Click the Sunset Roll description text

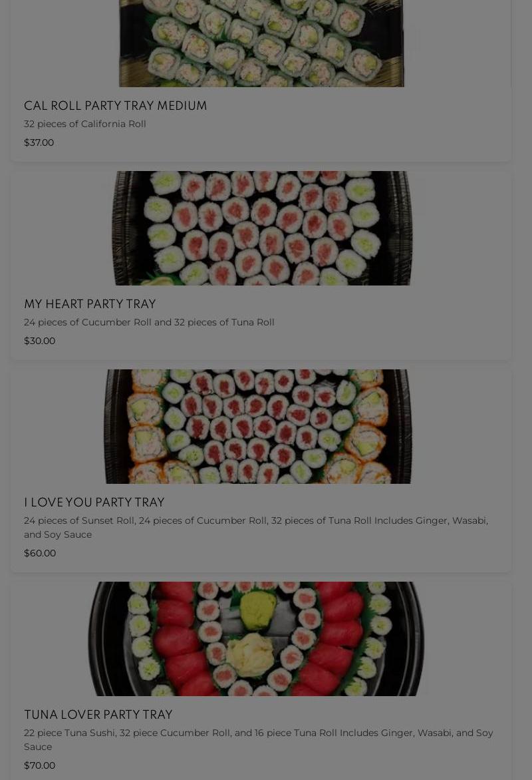point(256,527)
